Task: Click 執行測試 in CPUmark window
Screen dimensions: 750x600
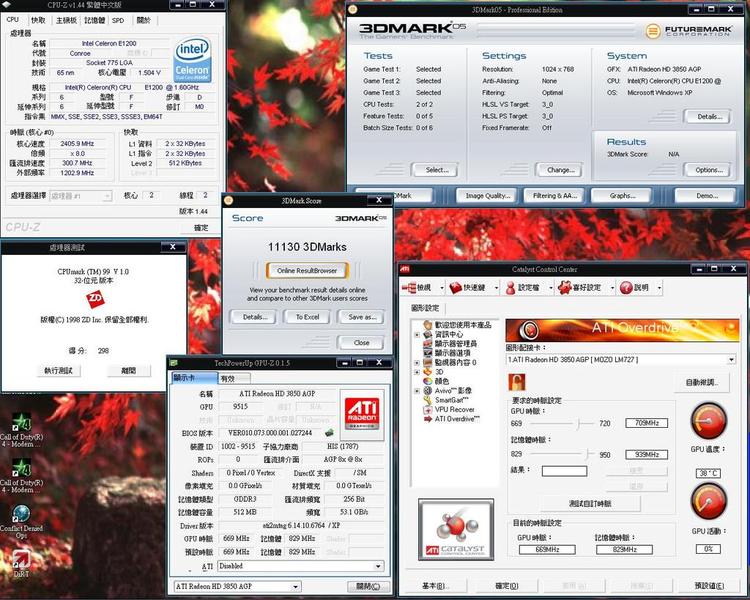Action: pyautogui.click(x=58, y=371)
